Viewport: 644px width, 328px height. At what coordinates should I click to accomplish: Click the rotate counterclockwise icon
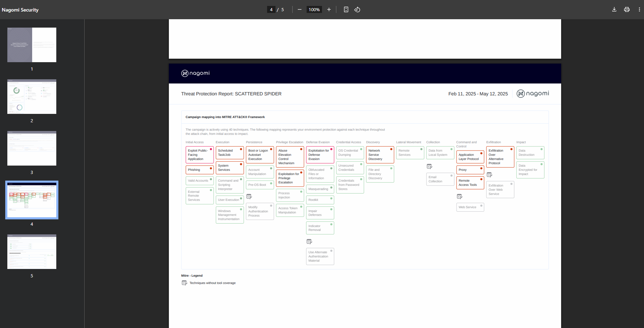tap(357, 9)
